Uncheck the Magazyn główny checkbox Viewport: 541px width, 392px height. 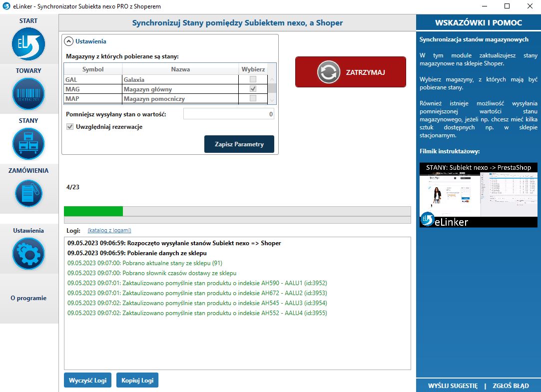(253, 89)
